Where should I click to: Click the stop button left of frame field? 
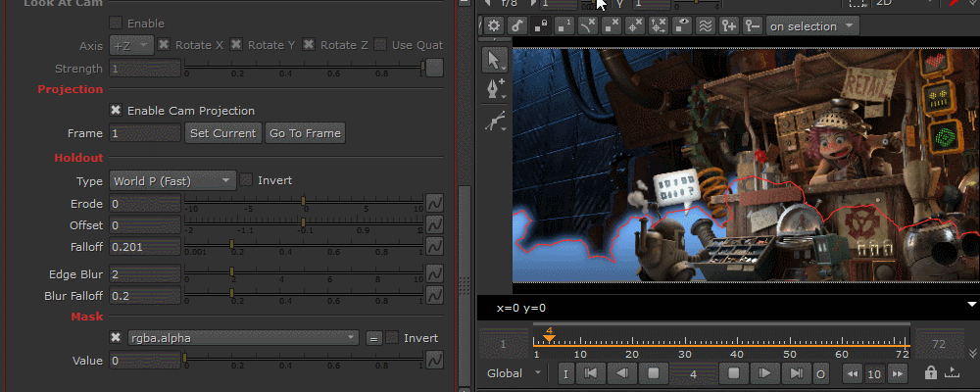(654, 373)
